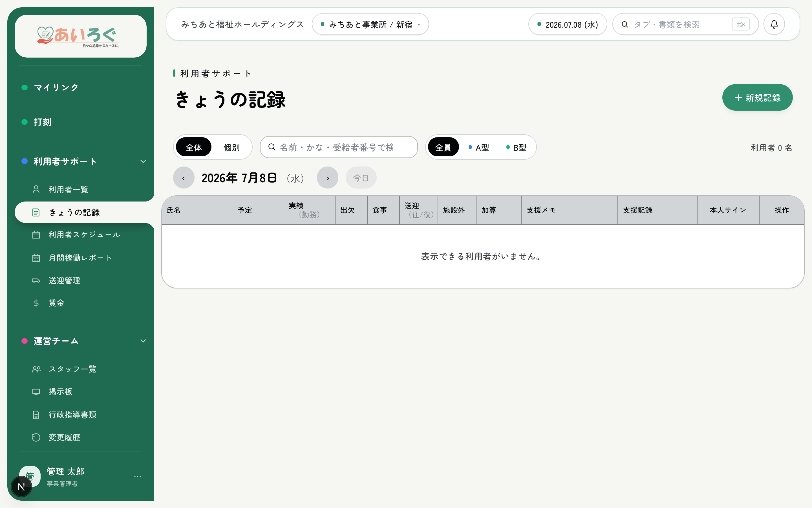Click the 支援メモ column header
Image resolution: width=812 pixels, height=508 pixels.
coord(570,210)
